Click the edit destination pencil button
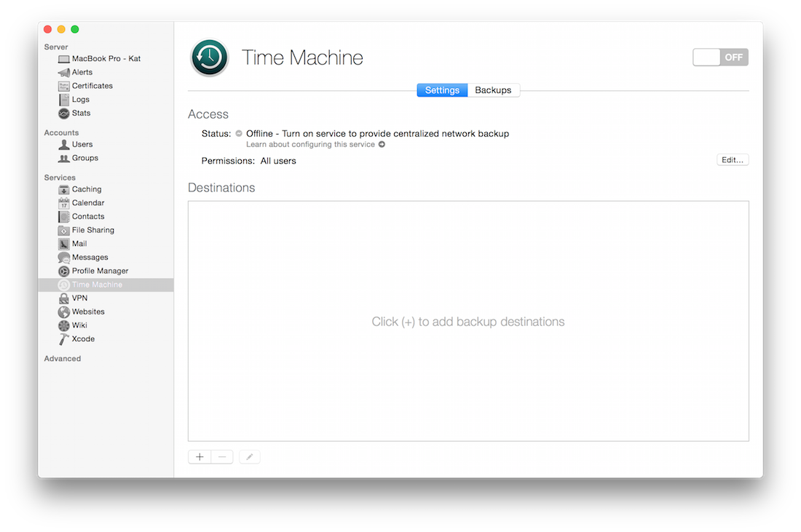 click(249, 457)
